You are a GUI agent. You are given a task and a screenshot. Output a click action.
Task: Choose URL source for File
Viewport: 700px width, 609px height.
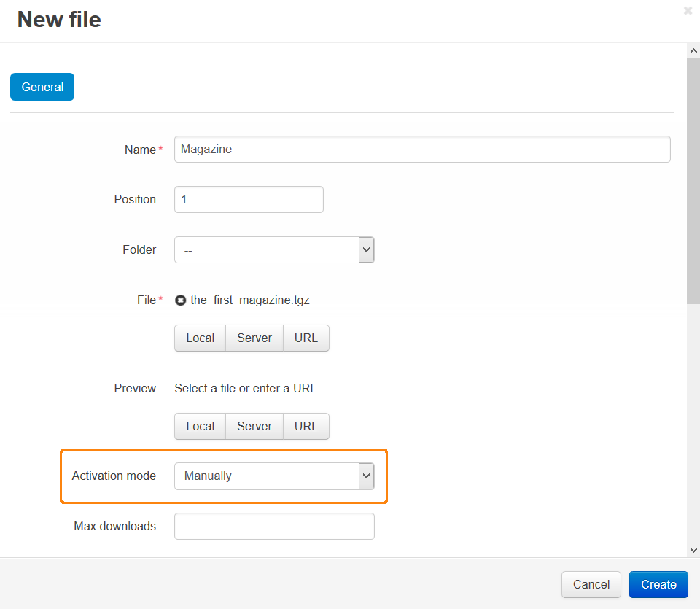[x=306, y=338]
